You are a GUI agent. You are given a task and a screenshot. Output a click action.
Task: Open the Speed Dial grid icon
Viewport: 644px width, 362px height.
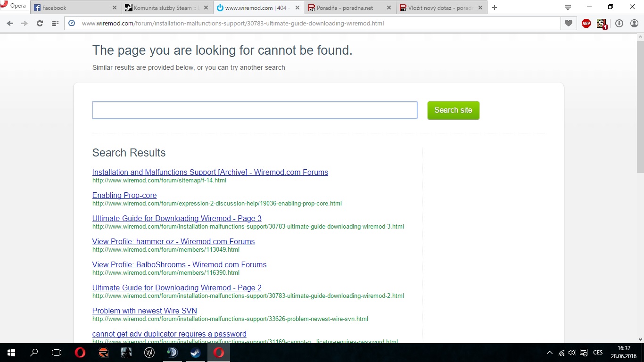pyautogui.click(x=55, y=23)
